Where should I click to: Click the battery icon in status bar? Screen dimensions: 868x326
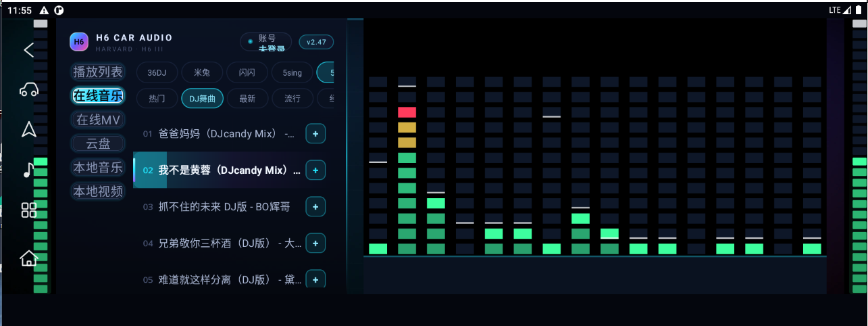pos(858,10)
